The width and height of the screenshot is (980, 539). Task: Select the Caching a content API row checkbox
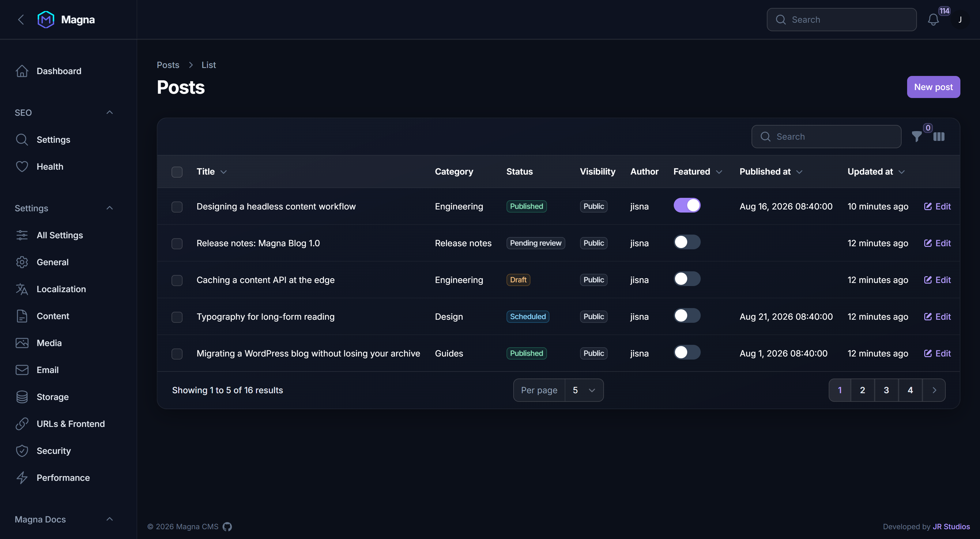point(177,280)
